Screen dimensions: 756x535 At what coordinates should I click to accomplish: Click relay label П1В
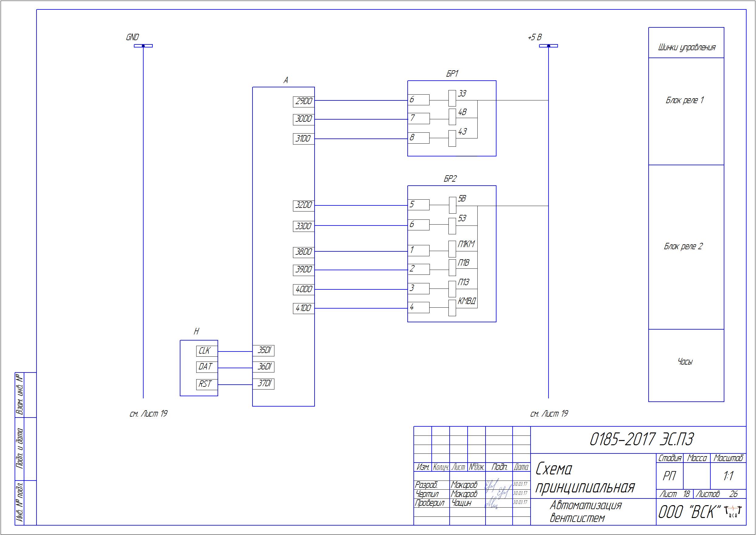[x=464, y=263]
